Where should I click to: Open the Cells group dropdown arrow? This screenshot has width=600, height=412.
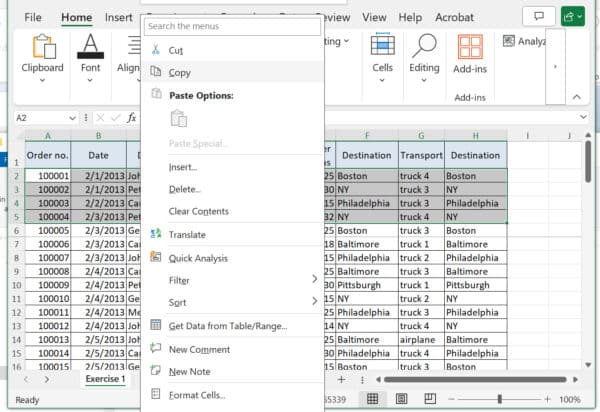coord(382,80)
